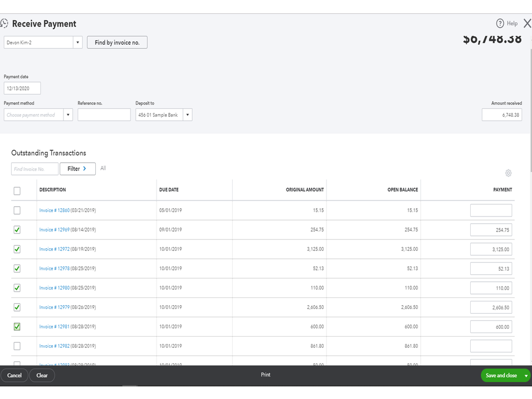Click payment box showing 2,606.50
The width and height of the screenshot is (532, 399).
pos(491,307)
